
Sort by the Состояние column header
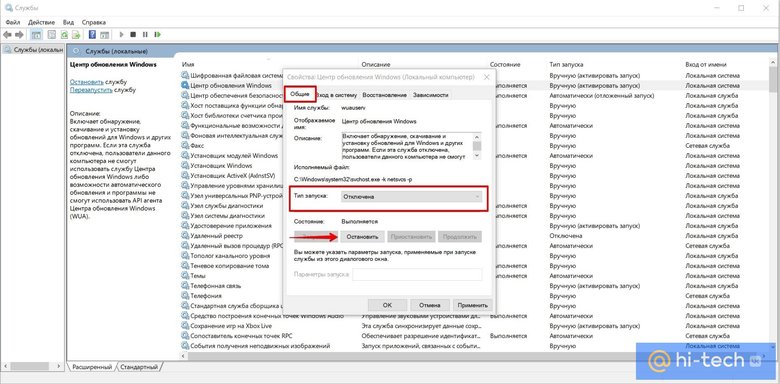505,65
